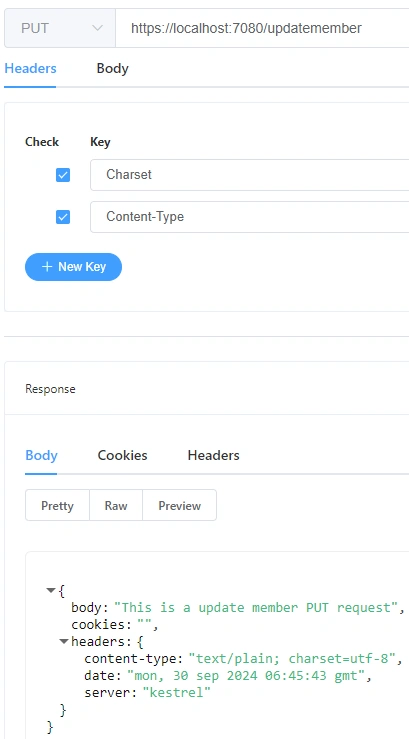The width and height of the screenshot is (409, 739).
Task: Select the Pretty view button
Action: [x=57, y=505]
